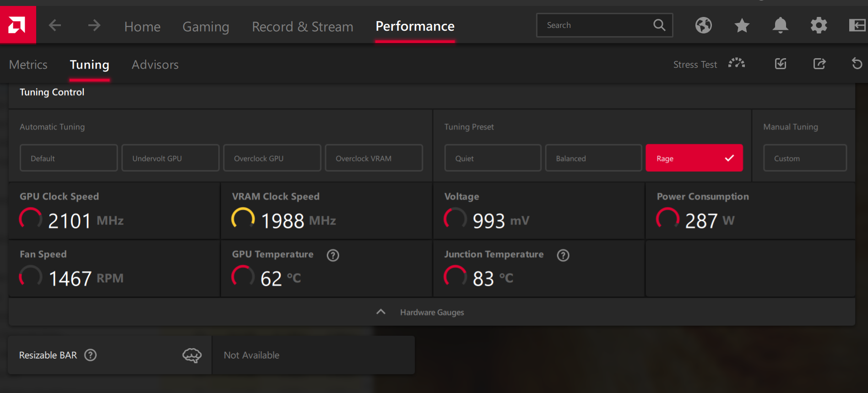
Task: Switch to the Metrics sub-tab
Action: tap(28, 65)
